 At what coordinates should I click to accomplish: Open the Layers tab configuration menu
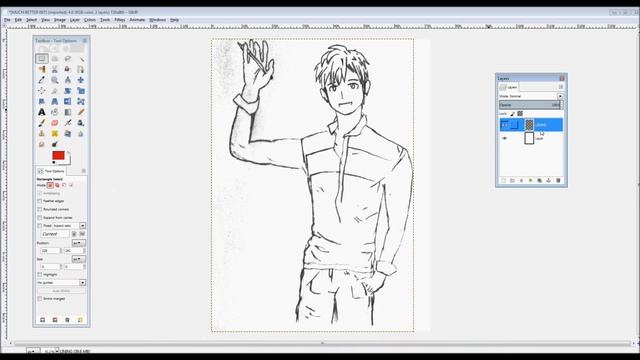click(560, 87)
